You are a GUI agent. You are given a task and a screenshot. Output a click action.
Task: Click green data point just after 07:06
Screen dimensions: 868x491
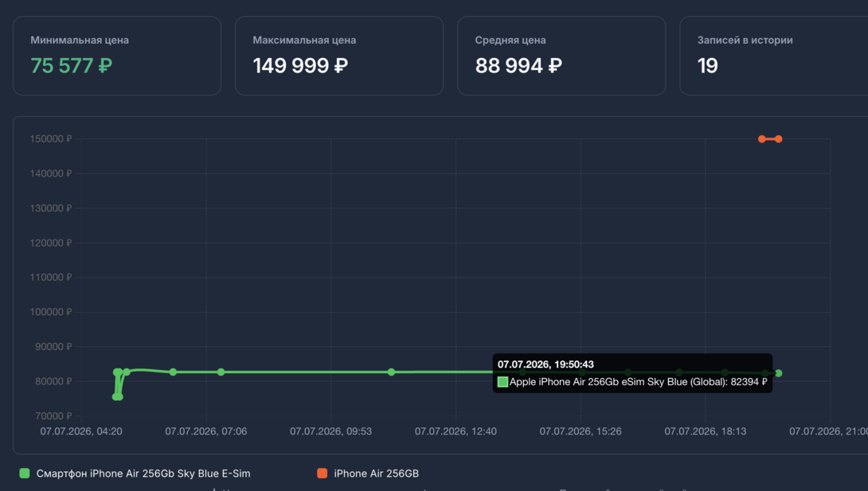(x=221, y=372)
